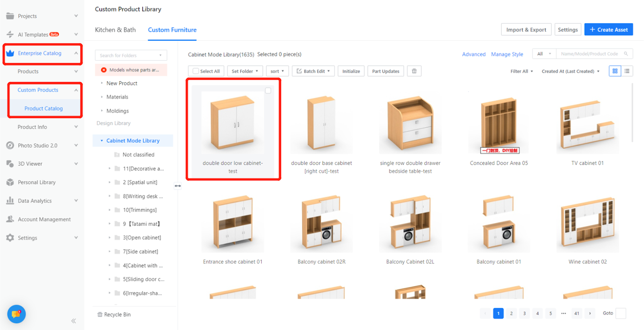Click the Import & Export button
The width and height of the screenshot is (644, 330).
526,30
